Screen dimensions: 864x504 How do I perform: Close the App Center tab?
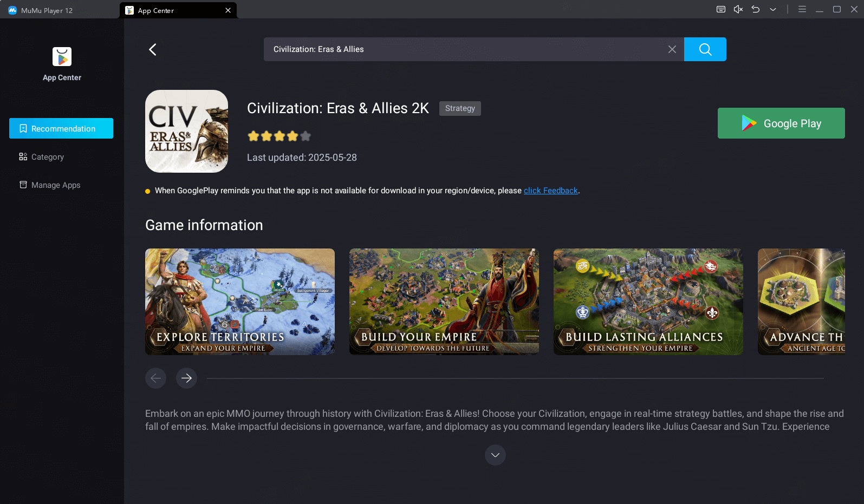coord(228,10)
